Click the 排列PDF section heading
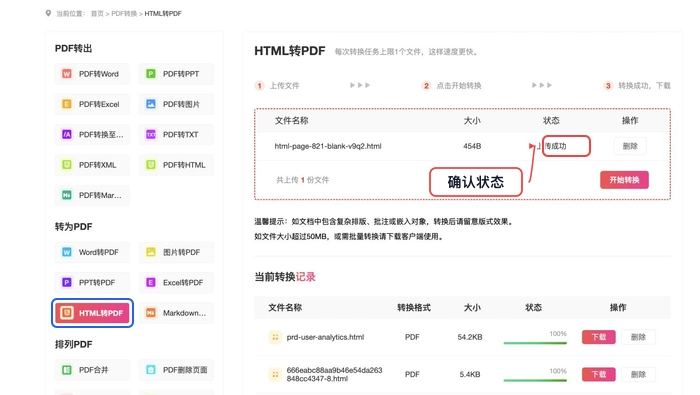The width and height of the screenshot is (700, 395). (73, 345)
